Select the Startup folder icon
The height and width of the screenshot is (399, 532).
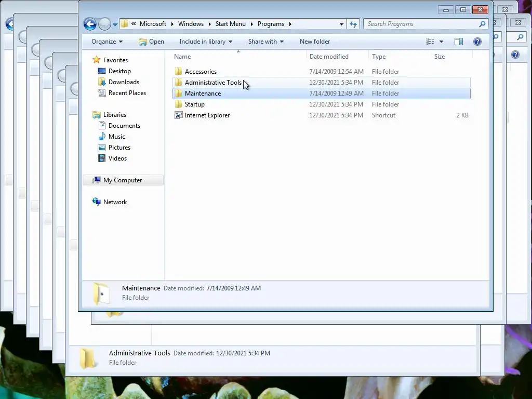point(179,104)
